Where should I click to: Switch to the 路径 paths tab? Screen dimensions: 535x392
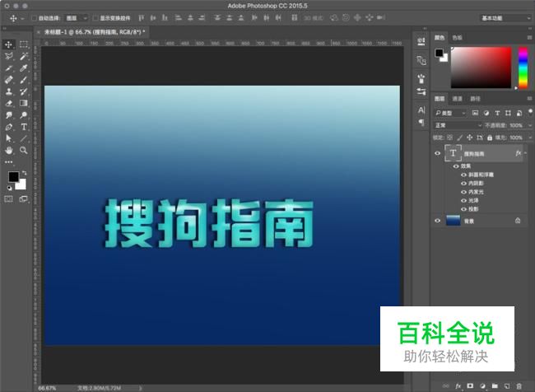click(475, 99)
